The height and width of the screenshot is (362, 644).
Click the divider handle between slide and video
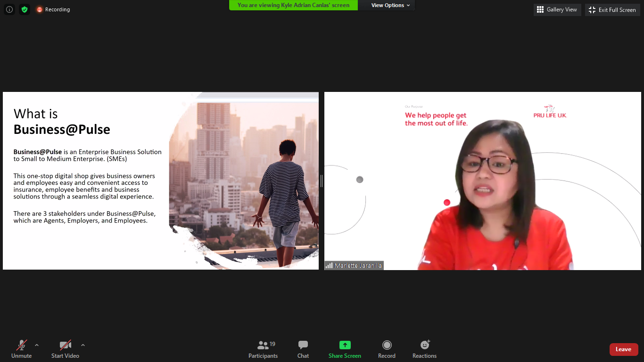click(x=322, y=181)
